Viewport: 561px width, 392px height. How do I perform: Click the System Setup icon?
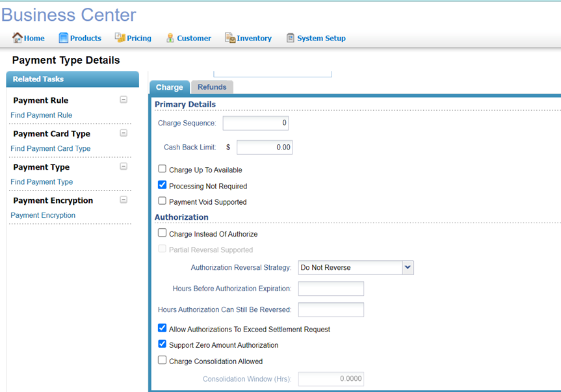coord(290,38)
